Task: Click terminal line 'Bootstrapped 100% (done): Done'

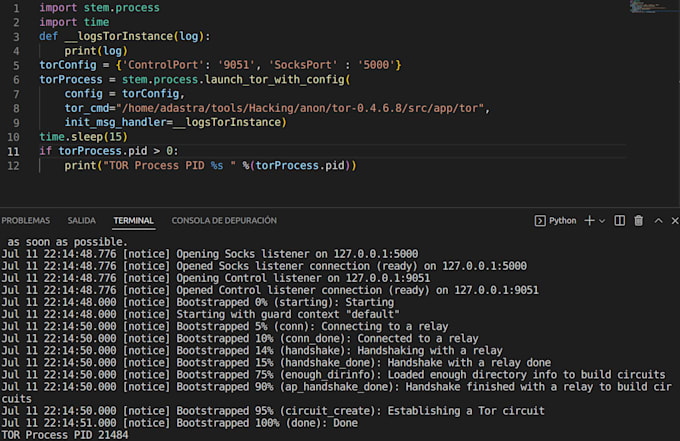Action: click(x=180, y=423)
